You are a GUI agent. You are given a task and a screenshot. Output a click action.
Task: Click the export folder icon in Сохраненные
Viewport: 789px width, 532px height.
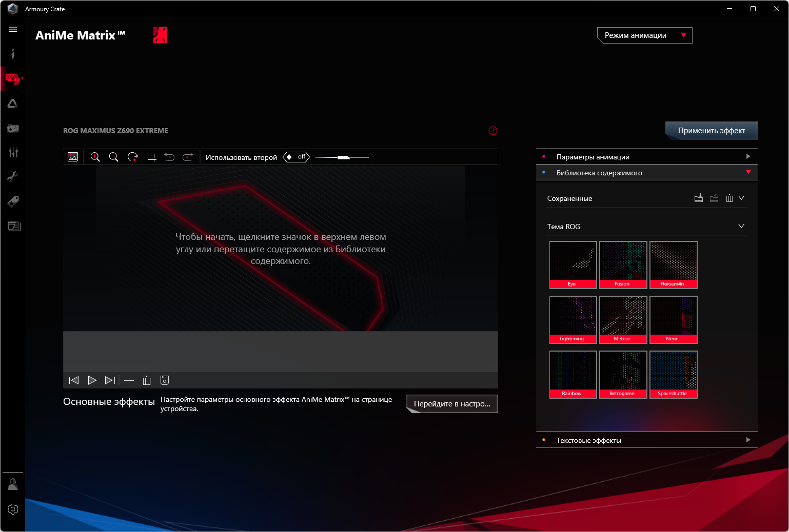tap(714, 198)
